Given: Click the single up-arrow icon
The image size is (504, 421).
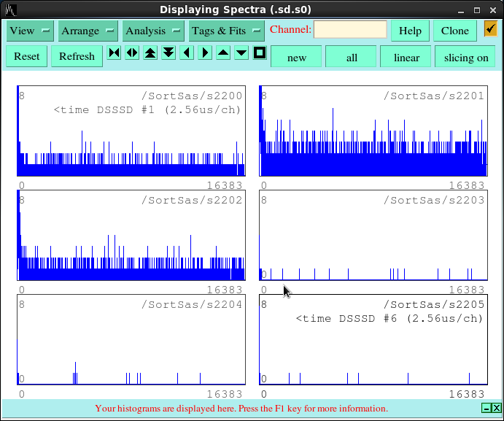Looking at the screenshot, I should click(223, 53).
